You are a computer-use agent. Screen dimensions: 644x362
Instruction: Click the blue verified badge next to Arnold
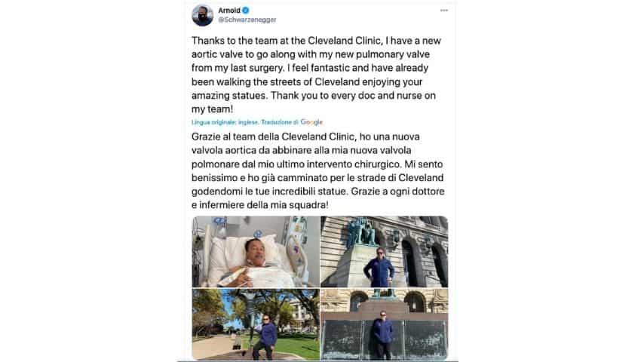(x=246, y=11)
